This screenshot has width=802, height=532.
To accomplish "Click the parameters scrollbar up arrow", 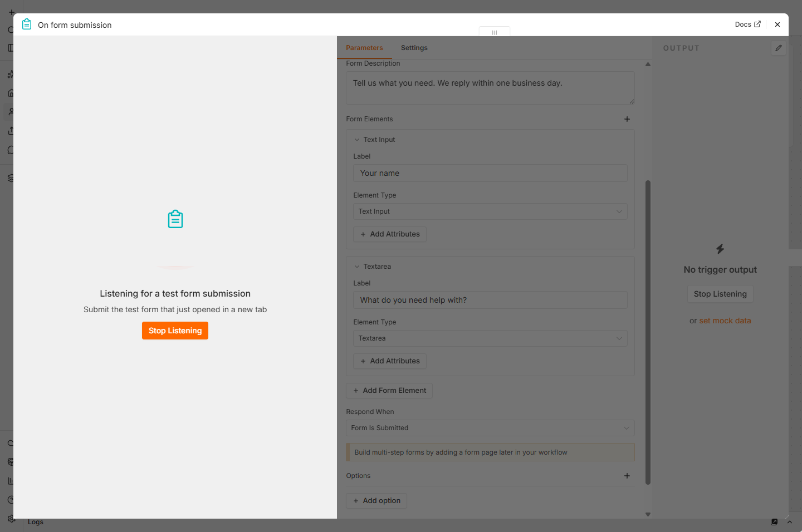I will point(648,65).
